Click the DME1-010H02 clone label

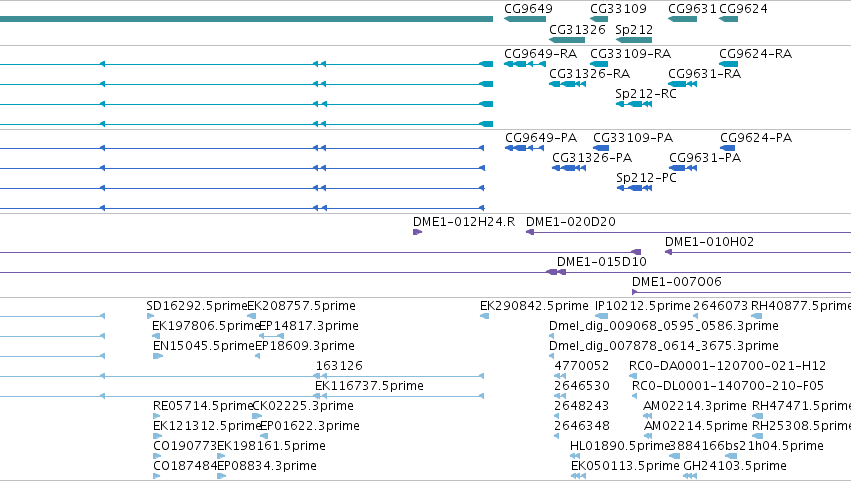pyautogui.click(x=709, y=242)
